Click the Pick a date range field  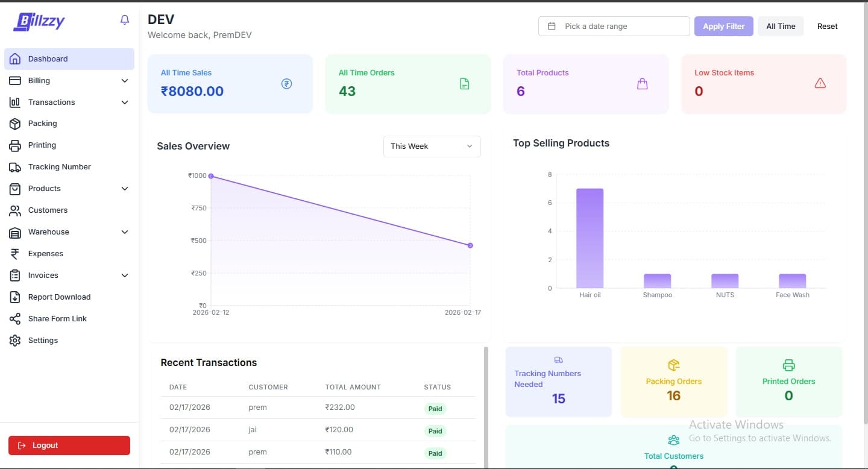point(614,27)
